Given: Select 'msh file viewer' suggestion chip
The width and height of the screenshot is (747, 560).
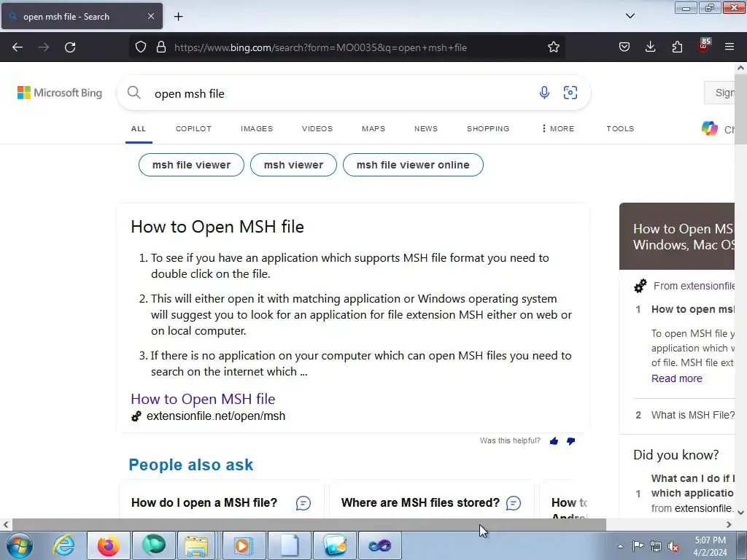Looking at the screenshot, I should [192, 165].
